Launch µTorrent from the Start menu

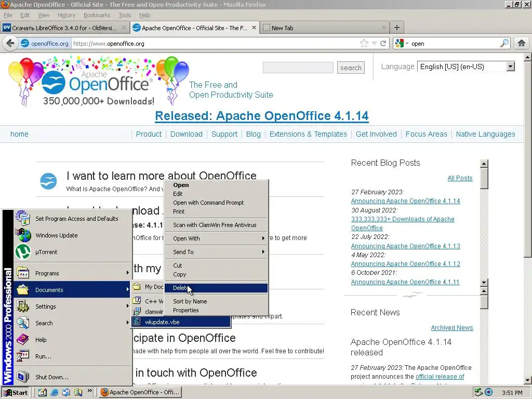(73, 252)
